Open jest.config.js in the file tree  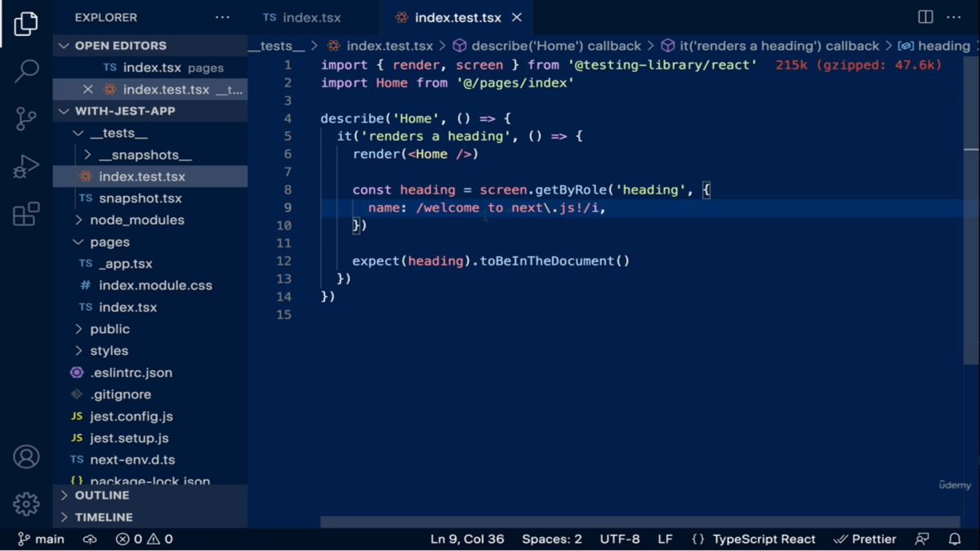[131, 416]
